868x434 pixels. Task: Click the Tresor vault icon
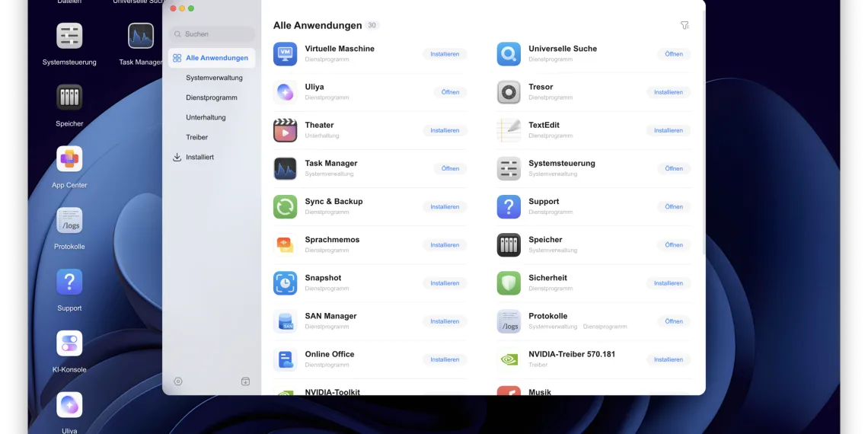509,92
